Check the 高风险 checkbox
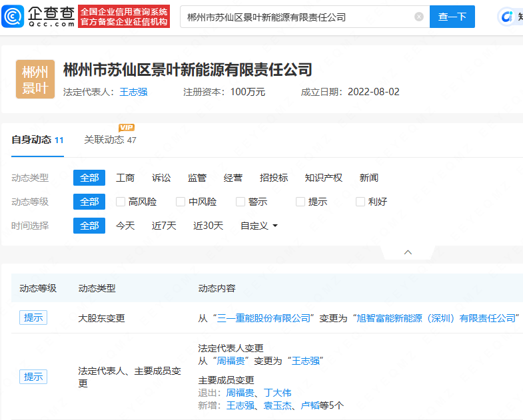This screenshot has width=523, height=420. (121, 202)
